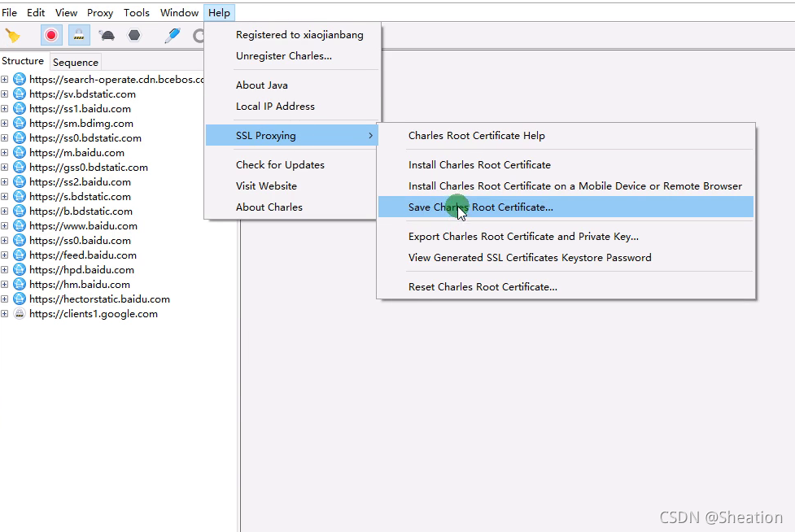
Task: Open the Proxy menu
Action: tap(100, 13)
